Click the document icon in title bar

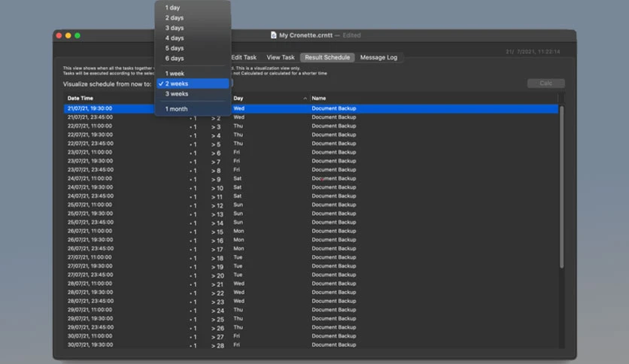tap(273, 35)
